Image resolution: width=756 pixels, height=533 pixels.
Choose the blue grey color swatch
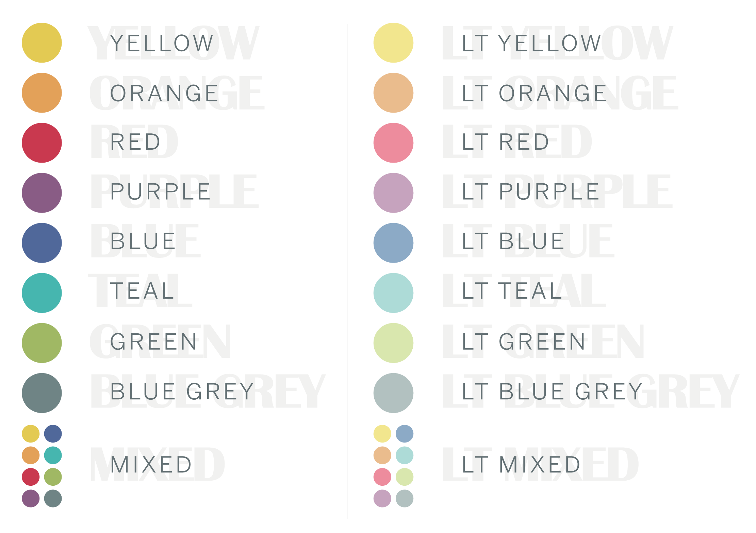(x=42, y=393)
